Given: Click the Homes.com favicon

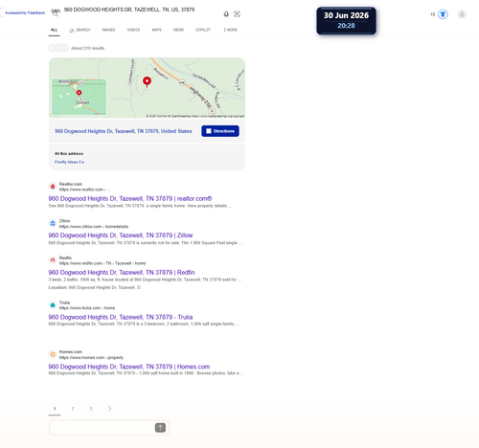Looking at the screenshot, I should 53,354.
